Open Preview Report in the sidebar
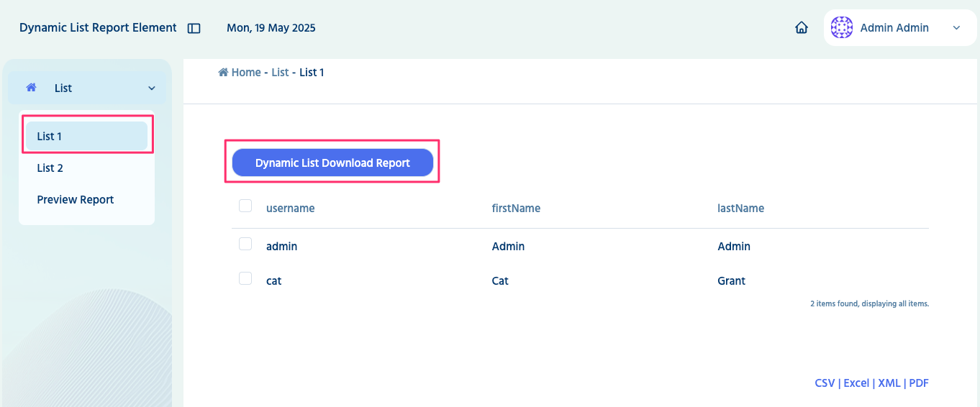This screenshot has height=407, width=980. pyautogui.click(x=76, y=200)
